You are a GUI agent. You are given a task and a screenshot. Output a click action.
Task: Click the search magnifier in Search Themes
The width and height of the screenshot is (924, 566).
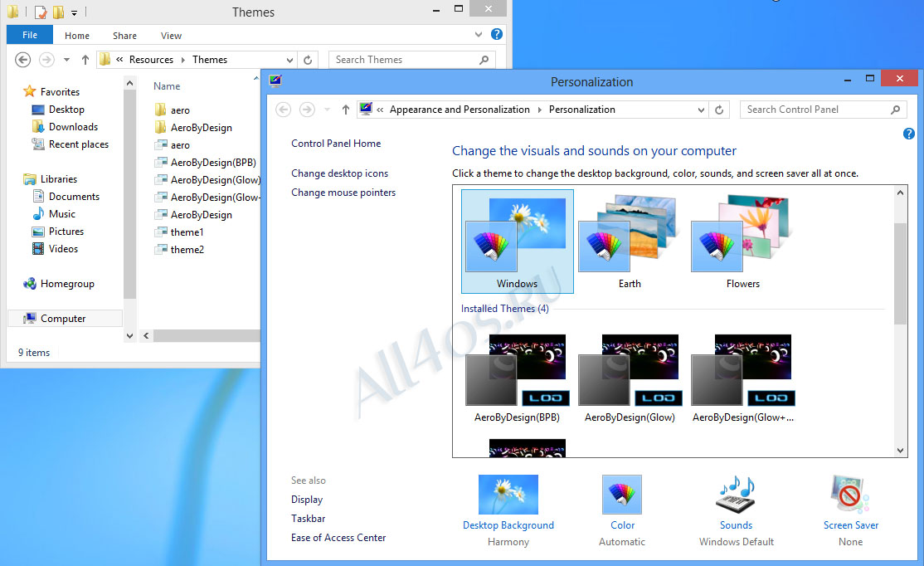coord(484,60)
